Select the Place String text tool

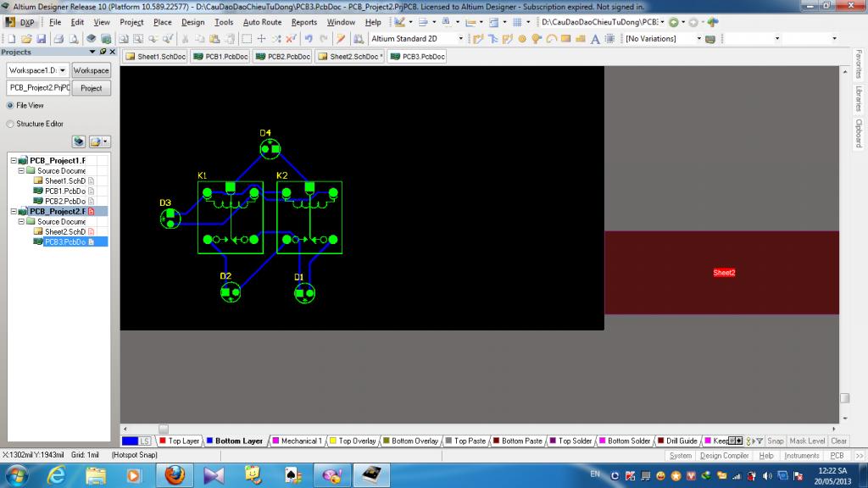[x=595, y=39]
